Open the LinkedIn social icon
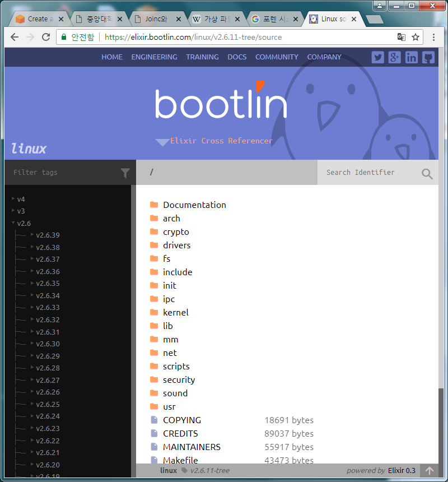This screenshot has width=448, height=482. tap(411, 57)
